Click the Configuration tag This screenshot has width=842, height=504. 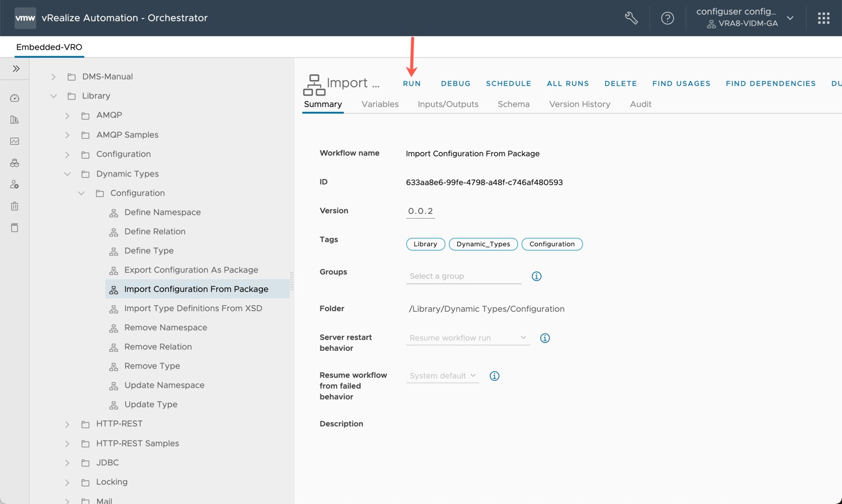[x=552, y=244]
